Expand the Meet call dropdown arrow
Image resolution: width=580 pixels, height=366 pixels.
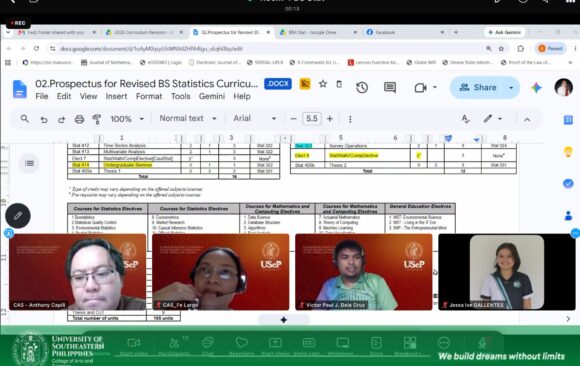pyautogui.click(x=435, y=88)
